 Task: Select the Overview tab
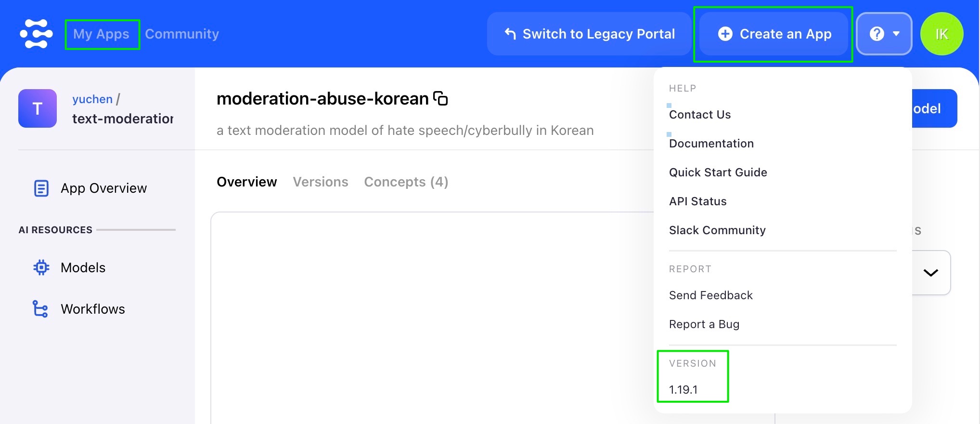[246, 182]
